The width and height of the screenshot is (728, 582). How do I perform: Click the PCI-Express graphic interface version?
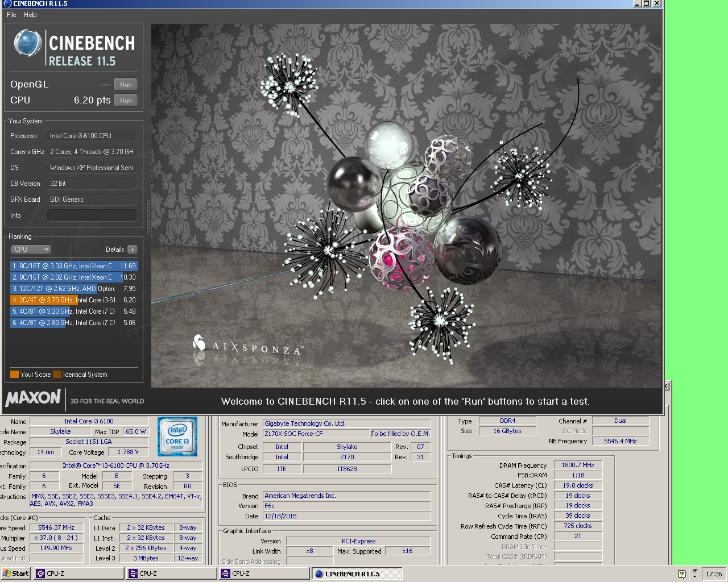(x=358, y=542)
